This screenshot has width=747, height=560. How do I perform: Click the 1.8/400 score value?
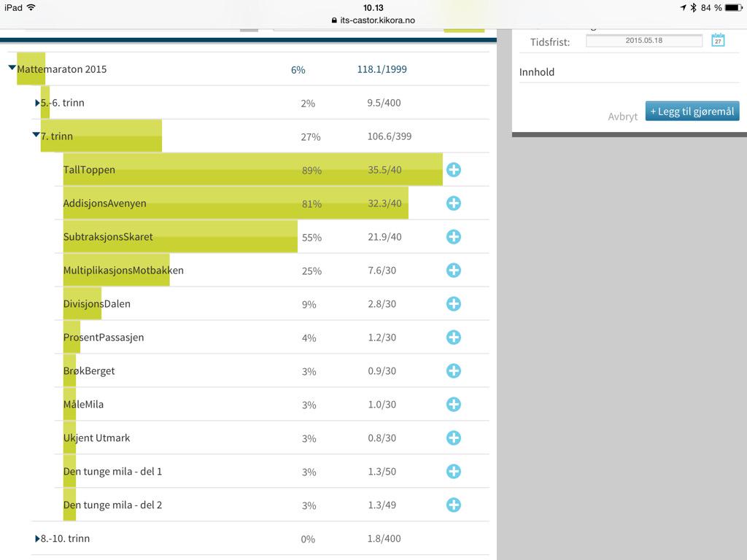pyautogui.click(x=384, y=539)
